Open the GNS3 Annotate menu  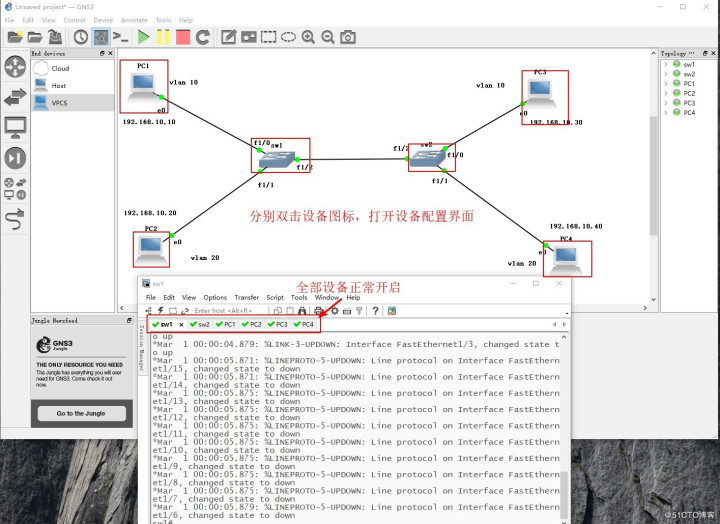(x=134, y=20)
